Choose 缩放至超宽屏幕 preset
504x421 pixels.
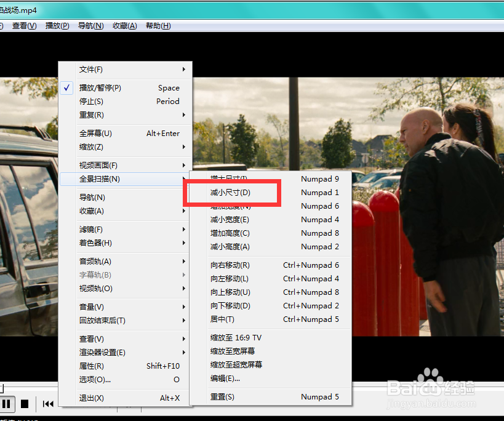[271, 365]
